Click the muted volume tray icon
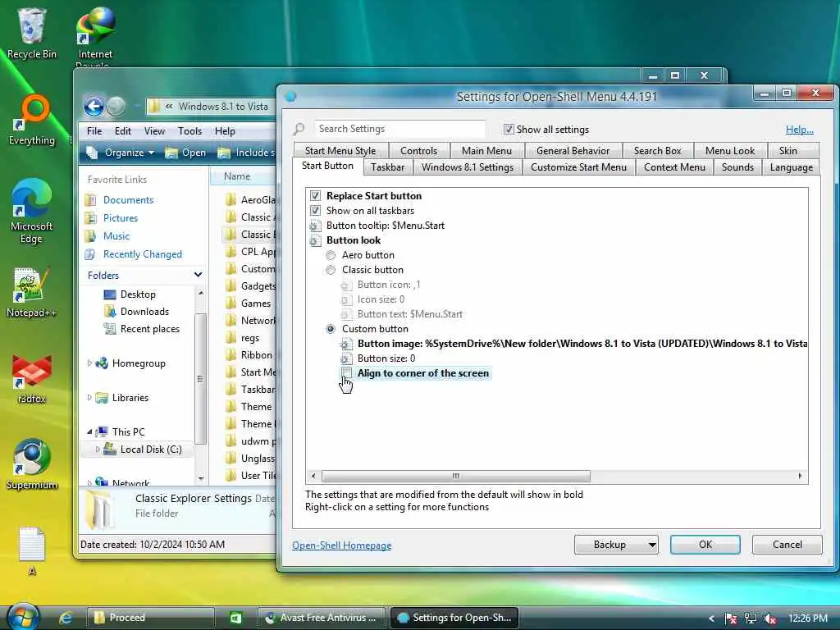Viewport: 840px width, 630px height. coord(770,619)
